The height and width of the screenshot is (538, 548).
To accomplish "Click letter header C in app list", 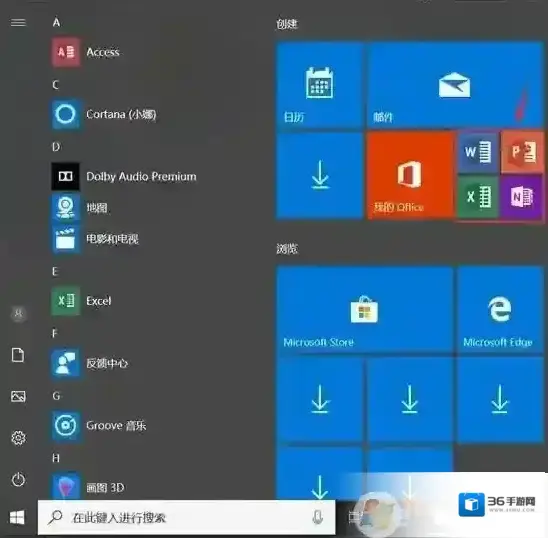I will click(x=56, y=85).
